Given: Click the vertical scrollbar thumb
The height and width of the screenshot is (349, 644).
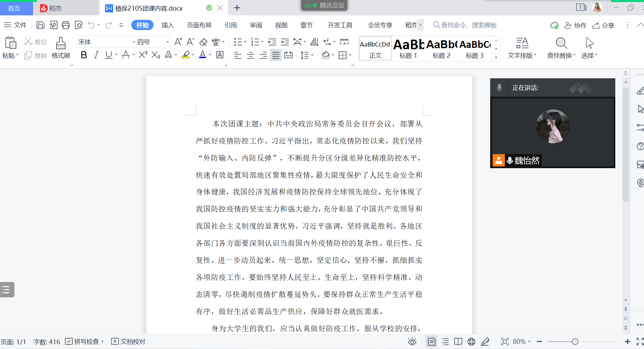Looking at the screenshot, I should coord(626,145).
